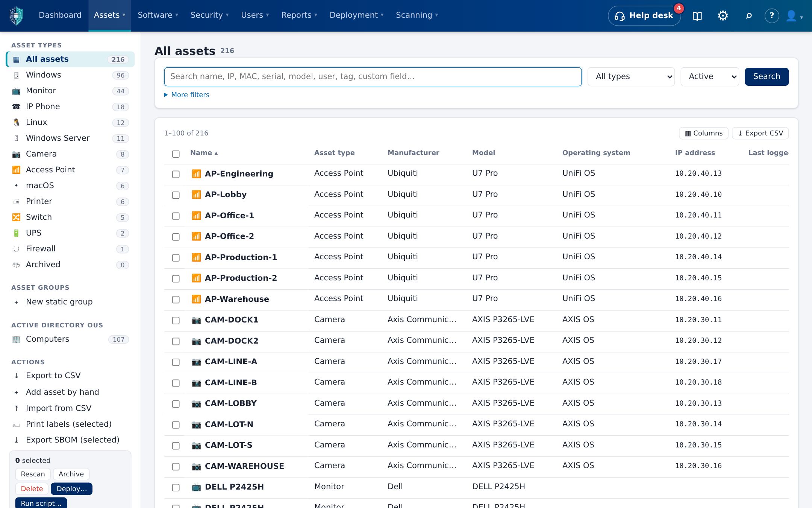Click the Linux penguin icon in sidebar
The height and width of the screenshot is (508, 812).
(x=16, y=123)
